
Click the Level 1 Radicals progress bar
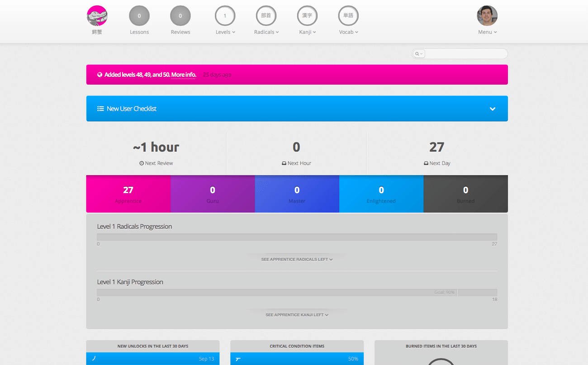tap(297, 237)
